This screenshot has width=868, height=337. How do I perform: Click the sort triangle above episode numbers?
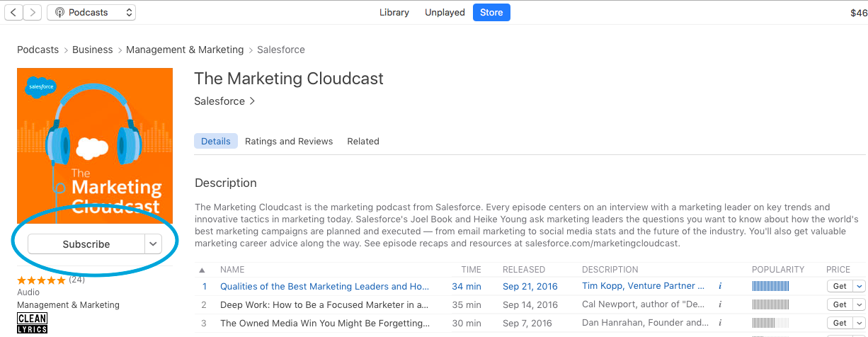click(x=202, y=270)
